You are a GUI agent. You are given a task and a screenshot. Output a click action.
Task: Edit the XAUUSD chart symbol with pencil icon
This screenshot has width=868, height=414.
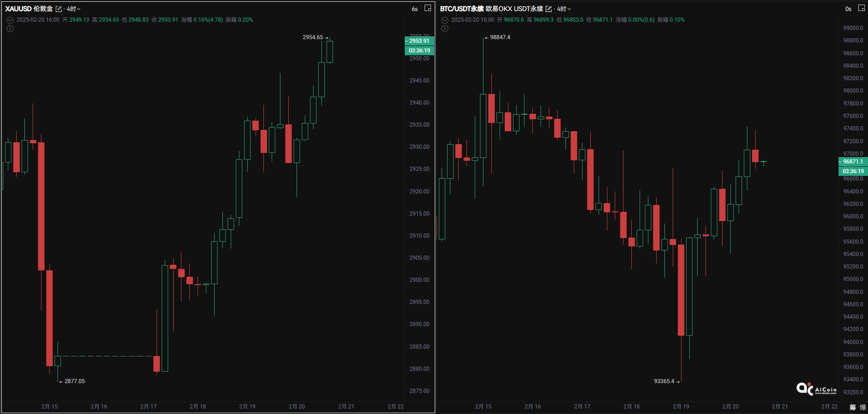58,9
